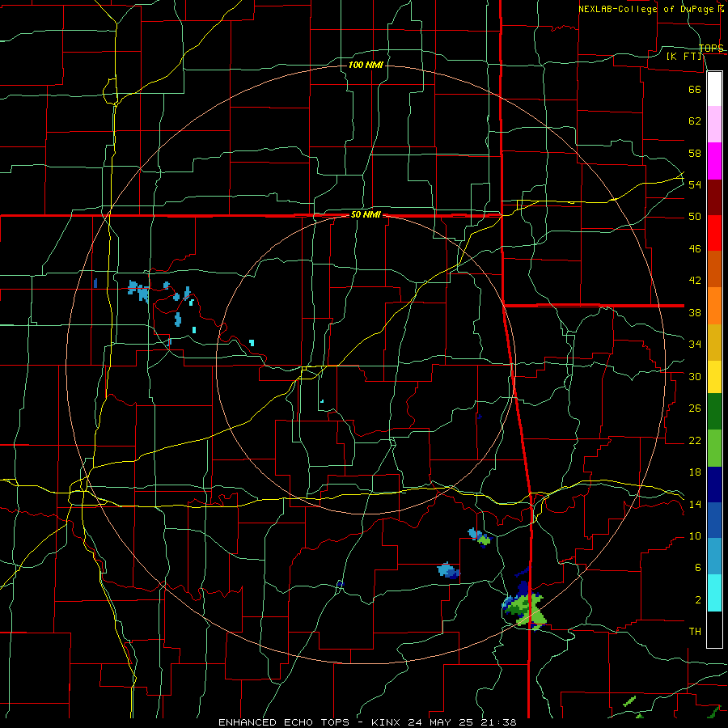Click the legend value "30"
Screen dimensions: 728x728
[x=695, y=376]
